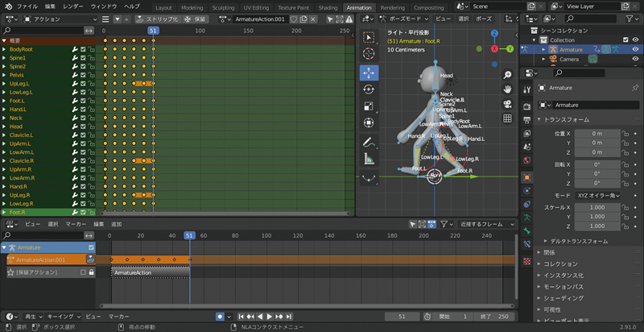Select the box select tool in viewport

[369, 37]
